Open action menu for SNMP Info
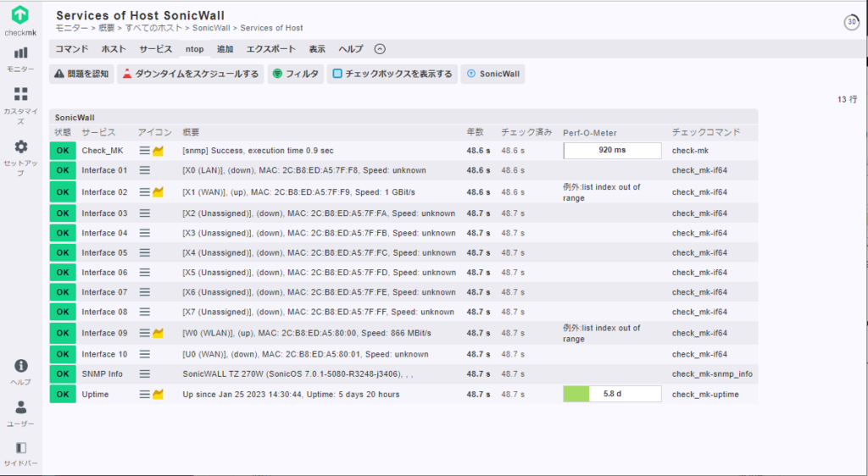 tap(144, 374)
